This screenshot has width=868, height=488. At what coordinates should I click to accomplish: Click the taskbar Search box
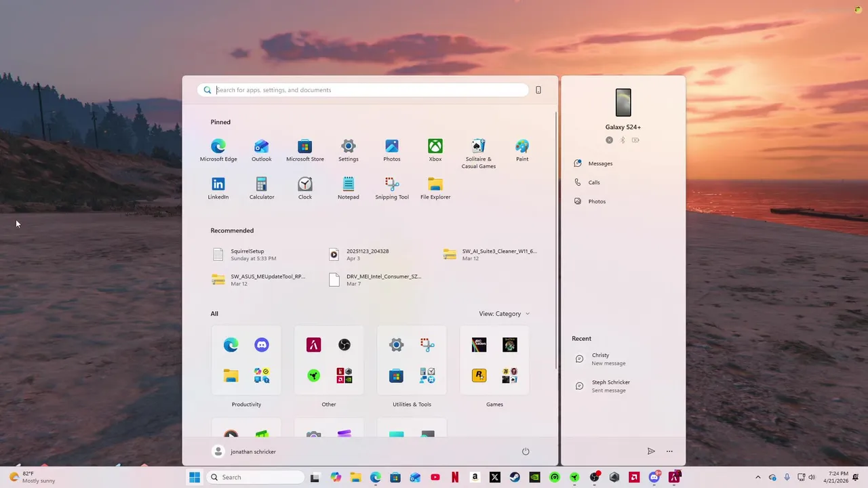(x=254, y=477)
